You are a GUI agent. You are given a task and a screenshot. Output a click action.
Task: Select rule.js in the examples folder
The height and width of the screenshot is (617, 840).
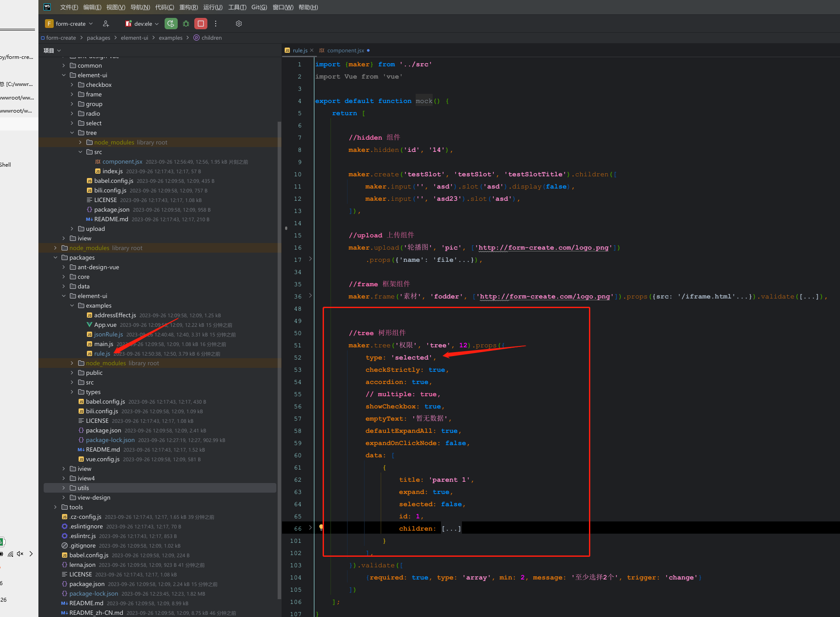[x=102, y=353]
